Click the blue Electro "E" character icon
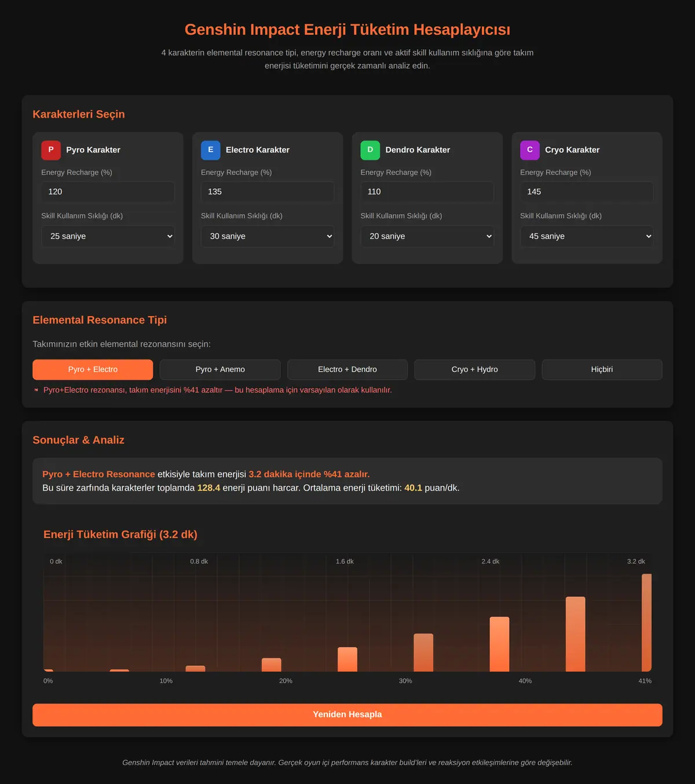This screenshot has height=784, width=695. [x=211, y=150]
